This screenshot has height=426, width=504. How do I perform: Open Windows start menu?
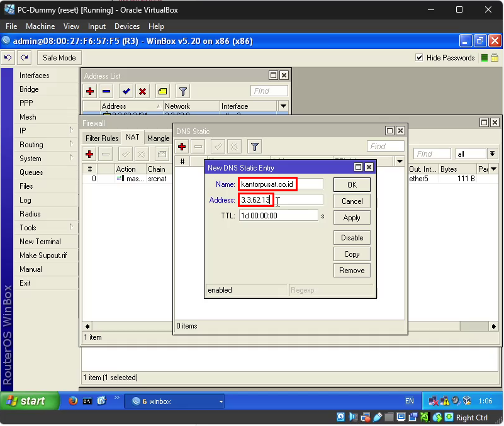tap(30, 401)
